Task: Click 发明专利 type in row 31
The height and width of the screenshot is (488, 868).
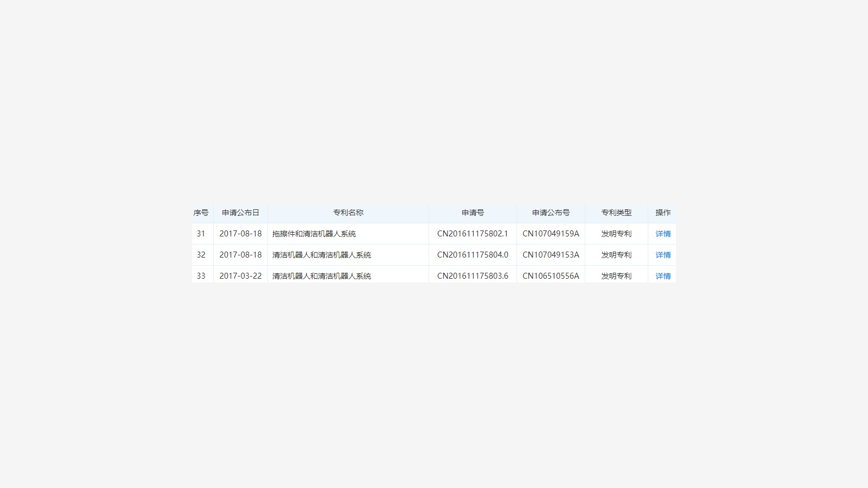Action: (x=616, y=234)
